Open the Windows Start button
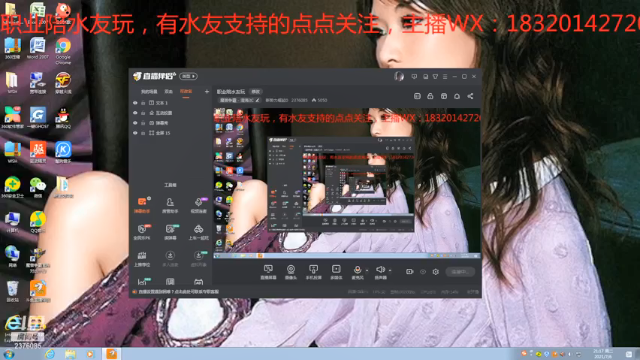The width and height of the screenshot is (640, 360). [8, 354]
